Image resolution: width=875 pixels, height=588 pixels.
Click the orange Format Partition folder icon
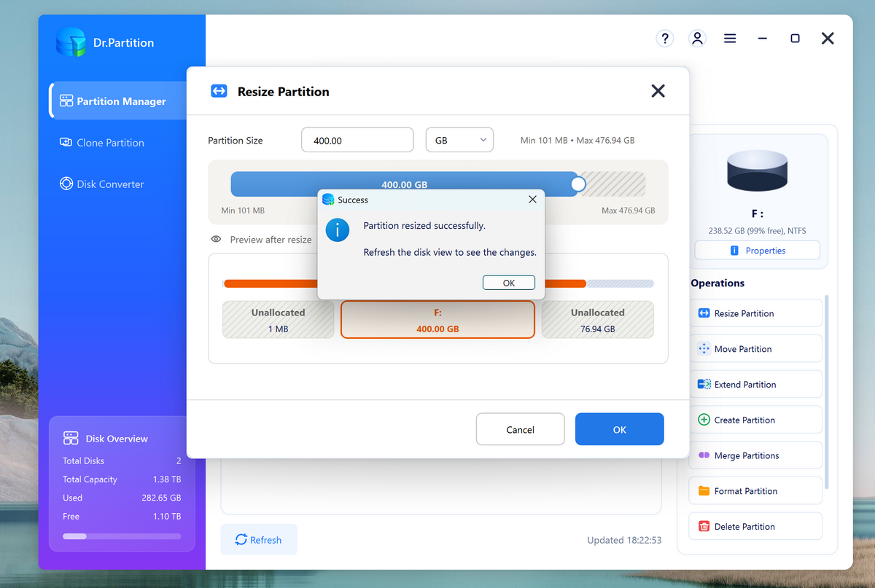coord(704,491)
